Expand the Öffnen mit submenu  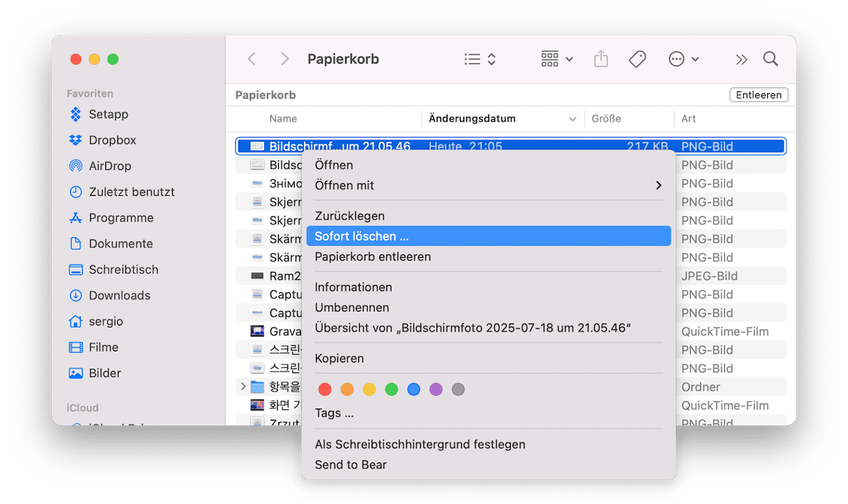tap(488, 185)
